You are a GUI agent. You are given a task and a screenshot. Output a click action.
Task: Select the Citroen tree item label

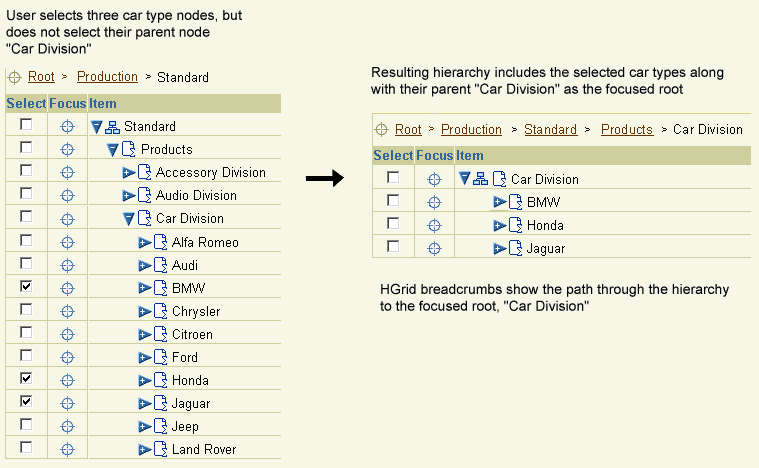(192, 334)
